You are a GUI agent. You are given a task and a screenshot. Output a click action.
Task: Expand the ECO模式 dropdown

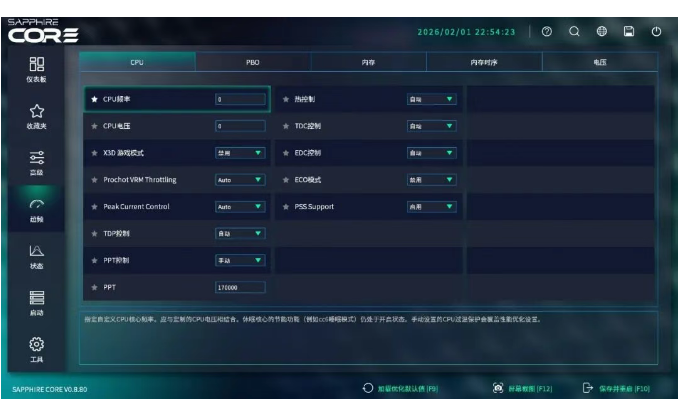click(x=431, y=180)
